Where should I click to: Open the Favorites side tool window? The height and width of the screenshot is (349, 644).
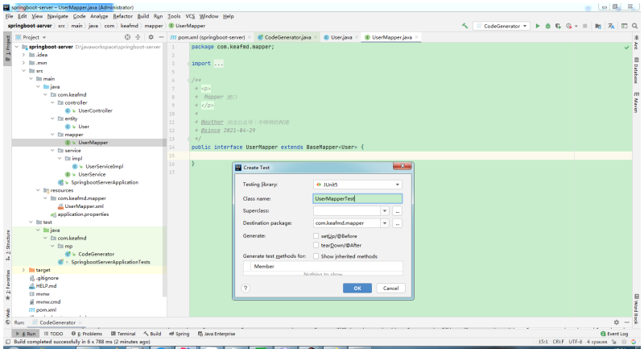(x=8, y=285)
